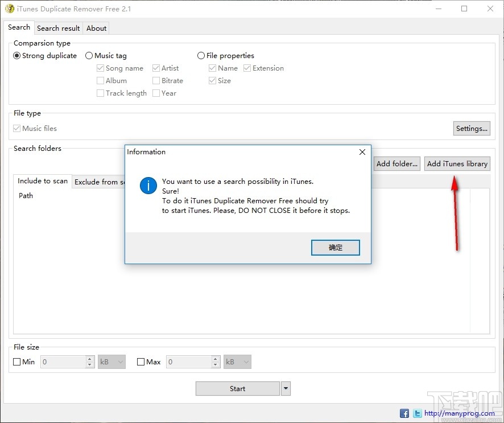Enable the Bitrate checkbox
Viewport: 504px width, 423px height.
click(x=156, y=80)
